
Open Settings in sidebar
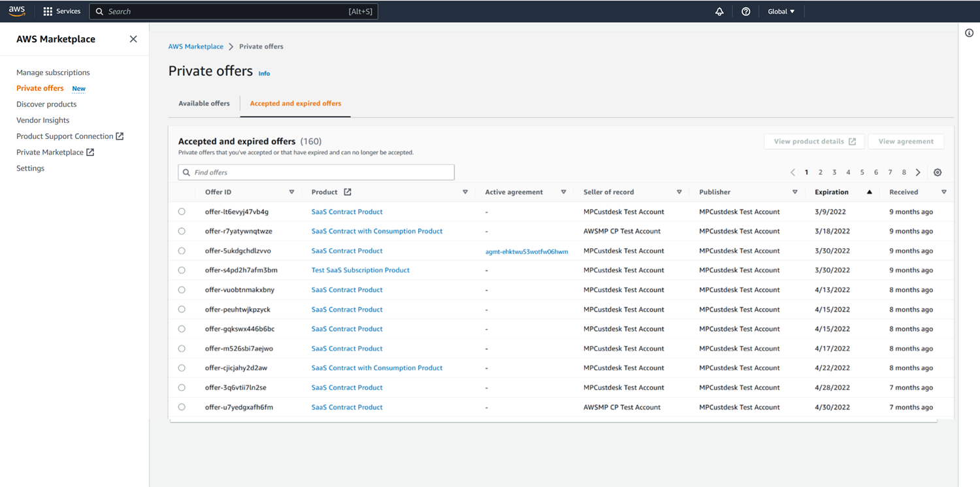pyautogui.click(x=30, y=168)
